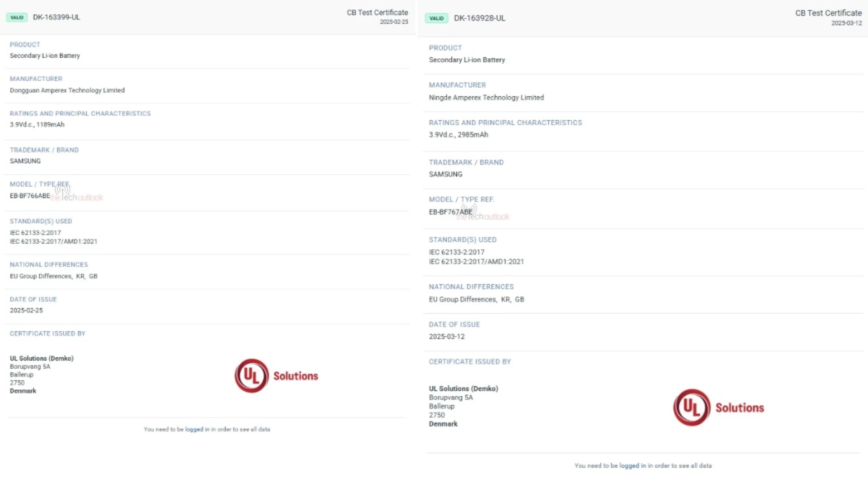Click the 3.9Vd.c., 2985mAh rating text

pos(458,135)
